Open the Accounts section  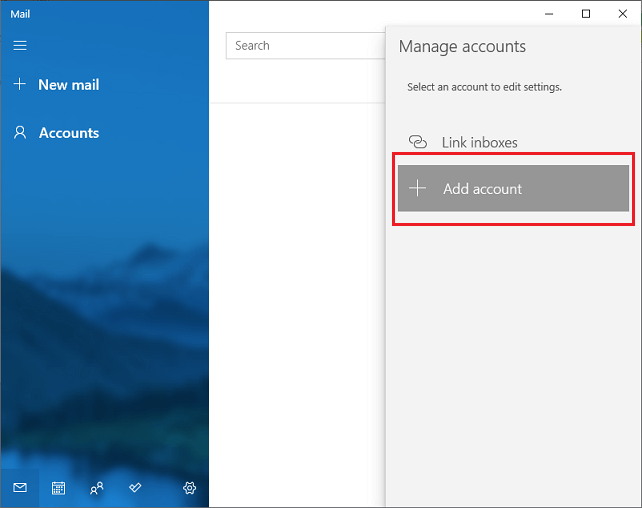click(57, 133)
